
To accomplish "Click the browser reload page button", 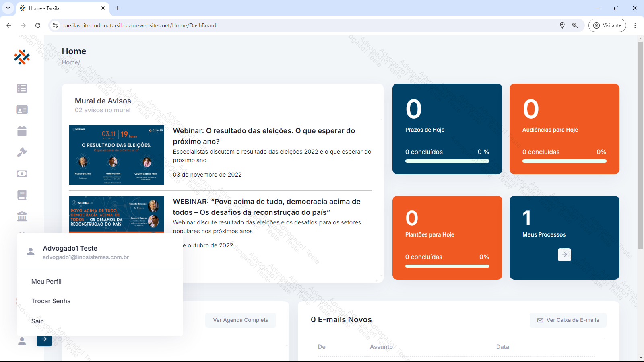I will tap(38, 25).
